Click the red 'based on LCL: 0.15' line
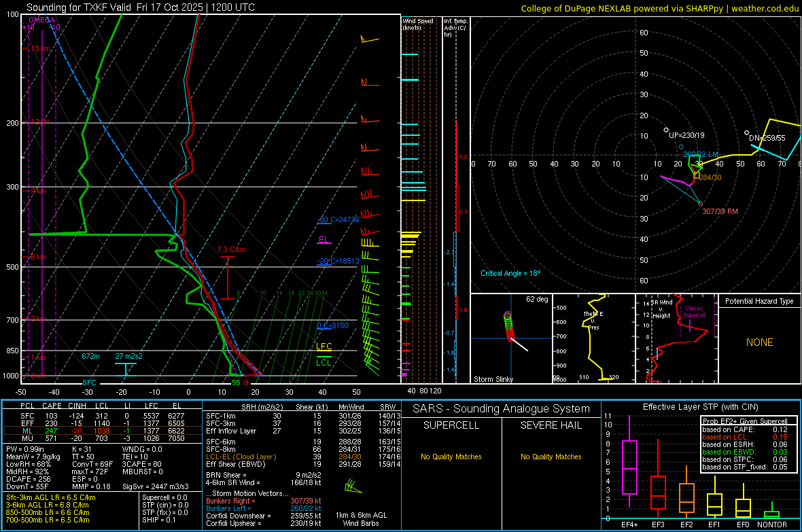This screenshot has height=532, width=802. pyautogui.click(x=745, y=437)
